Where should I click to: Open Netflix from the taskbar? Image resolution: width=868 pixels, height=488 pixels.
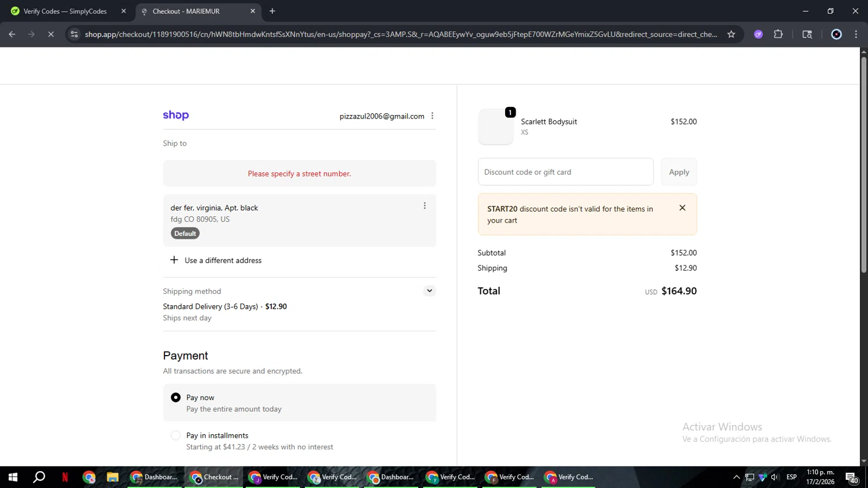click(x=65, y=477)
